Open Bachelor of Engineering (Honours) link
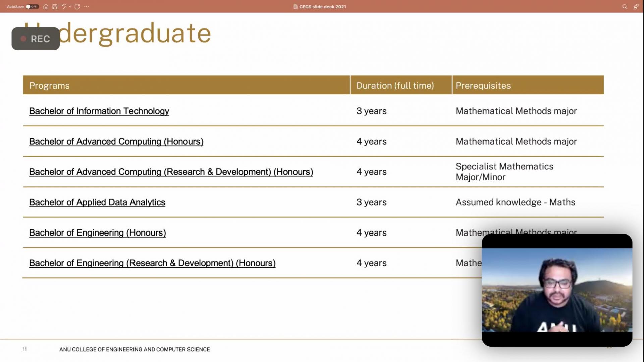 pos(97,233)
